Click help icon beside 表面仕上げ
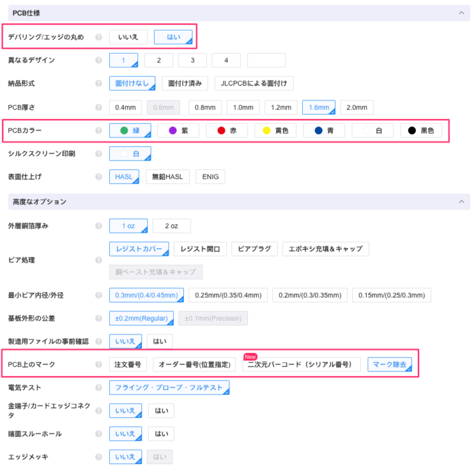This screenshot has width=476, height=468. tap(99, 176)
